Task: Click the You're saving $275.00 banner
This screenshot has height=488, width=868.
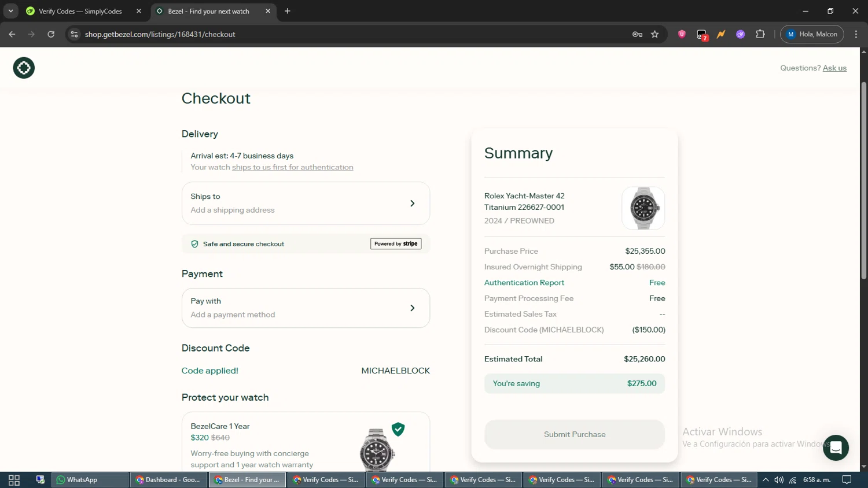Action: [x=575, y=383]
